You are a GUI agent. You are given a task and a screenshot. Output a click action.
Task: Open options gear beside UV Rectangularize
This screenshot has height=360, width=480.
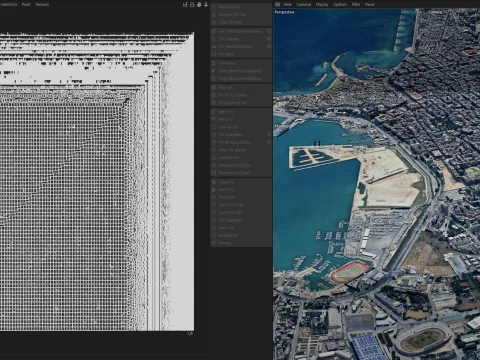269,142
